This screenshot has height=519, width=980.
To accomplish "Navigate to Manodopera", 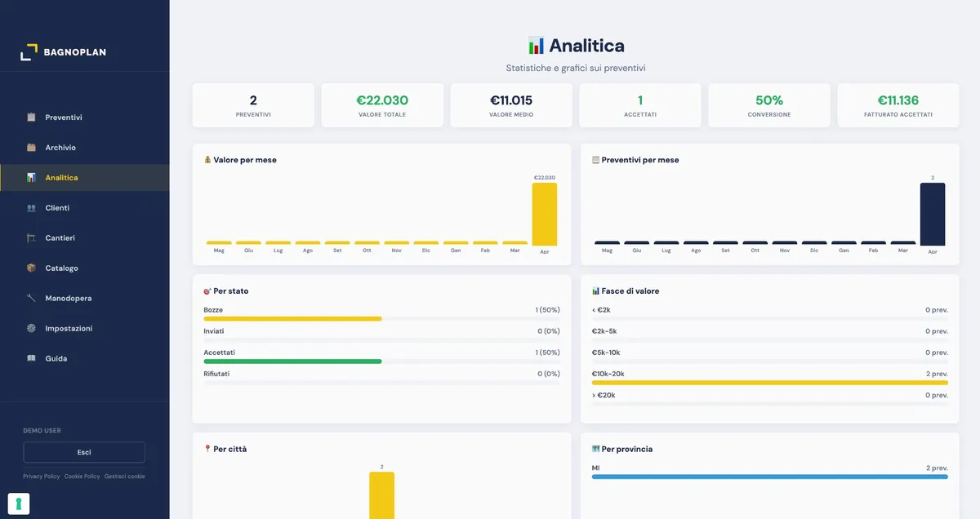I will point(85,299).
